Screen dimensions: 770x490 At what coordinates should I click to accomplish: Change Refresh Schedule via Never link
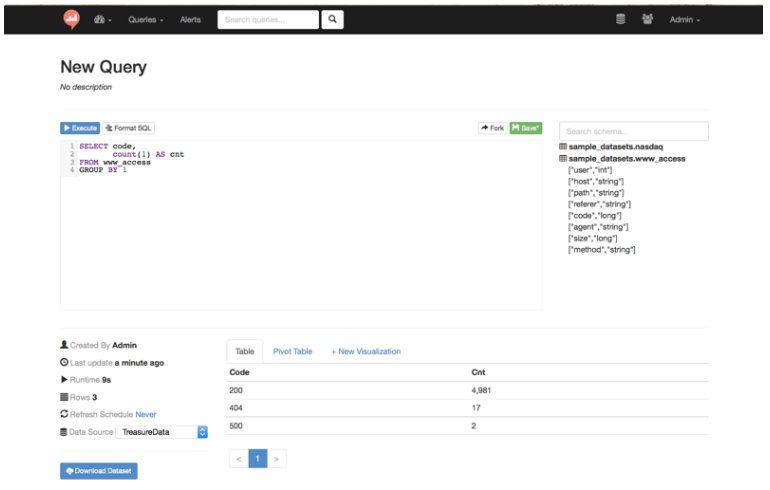click(146, 414)
